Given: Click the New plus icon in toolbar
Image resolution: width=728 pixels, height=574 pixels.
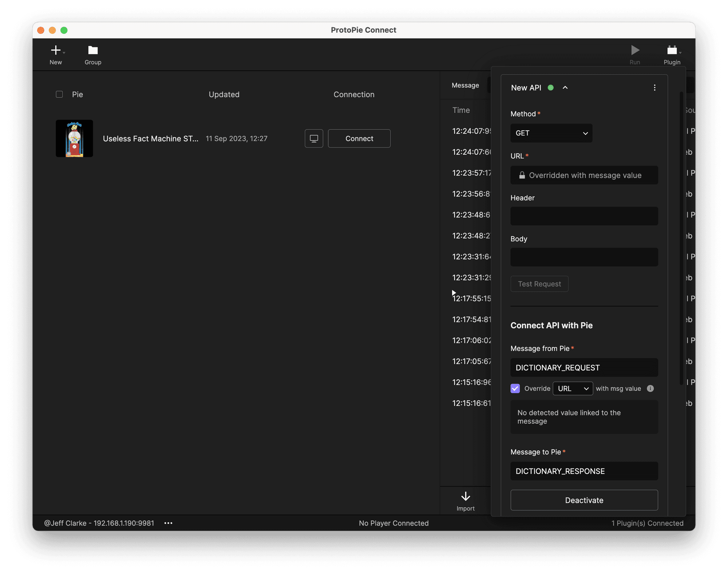Looking at the screenshot, I should (x=56, y=50).
